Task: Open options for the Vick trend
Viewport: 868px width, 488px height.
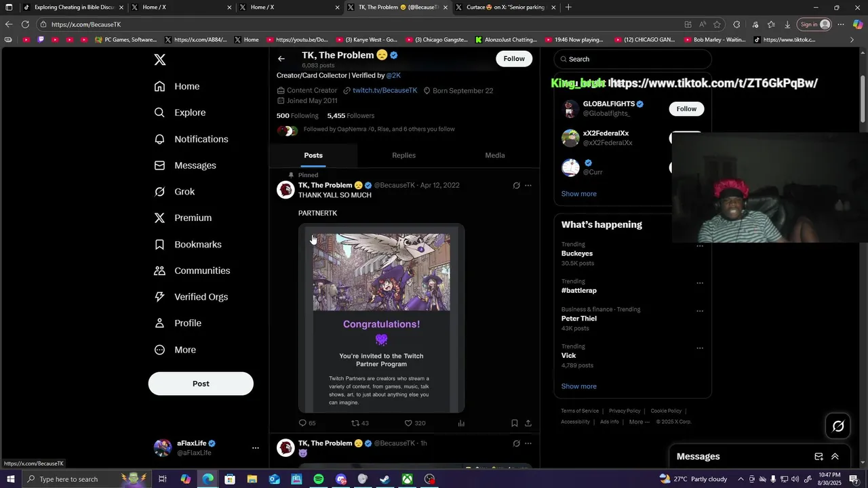Action: click(700, 348)
